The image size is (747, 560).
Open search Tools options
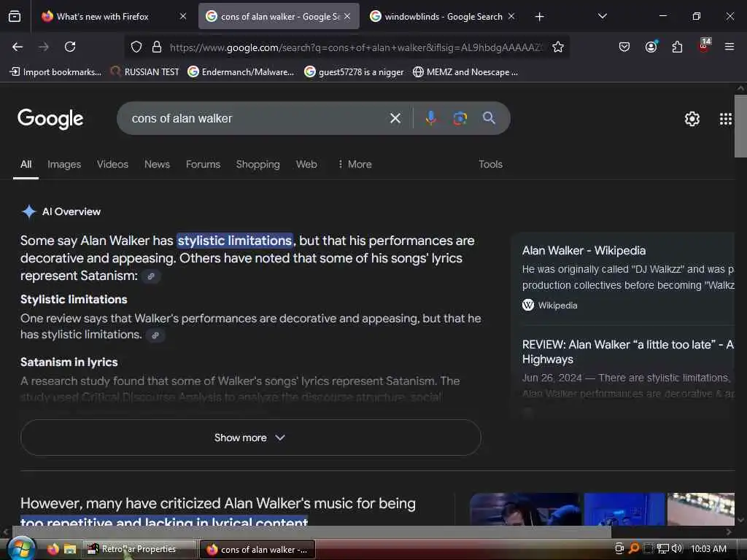pos(490,164)
